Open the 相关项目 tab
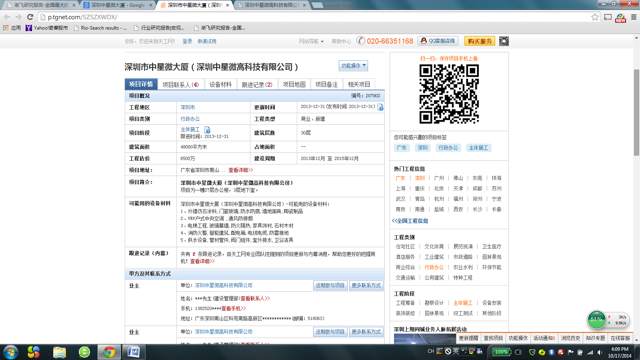 click(359, 84)
